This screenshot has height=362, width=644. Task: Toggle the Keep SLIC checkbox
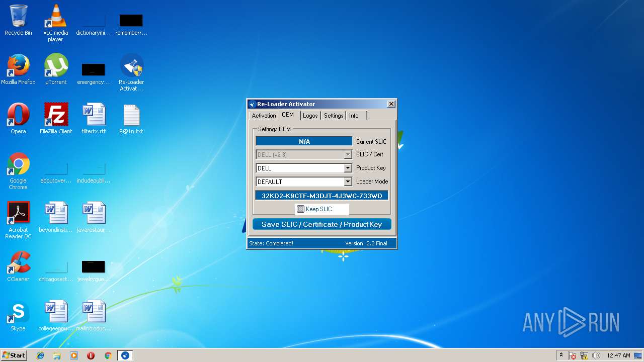coord(300,209)
